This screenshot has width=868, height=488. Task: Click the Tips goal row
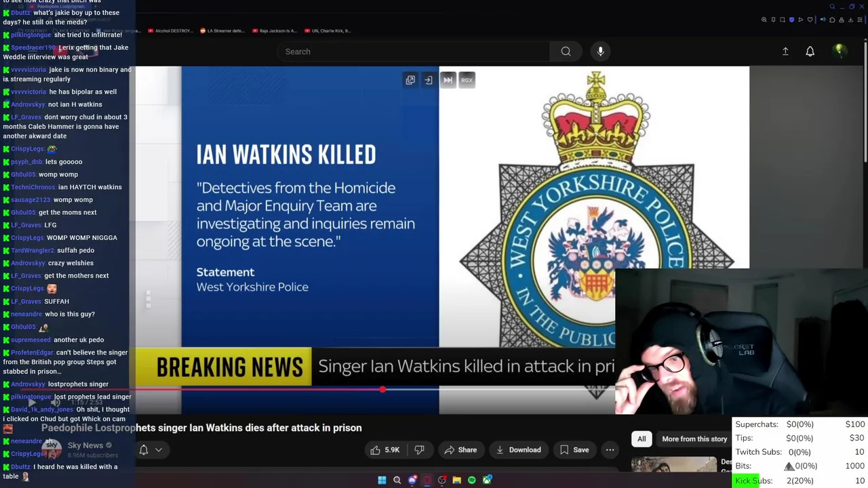(x=800, y=439)
